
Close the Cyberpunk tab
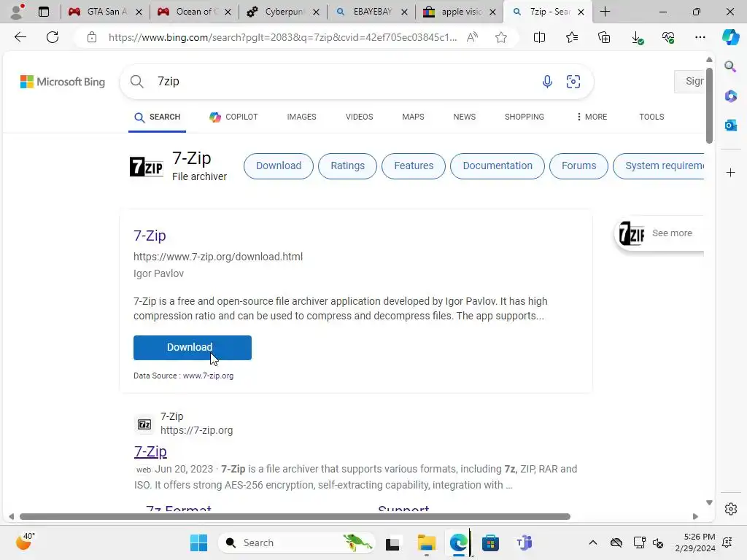[x=316, y=12]
